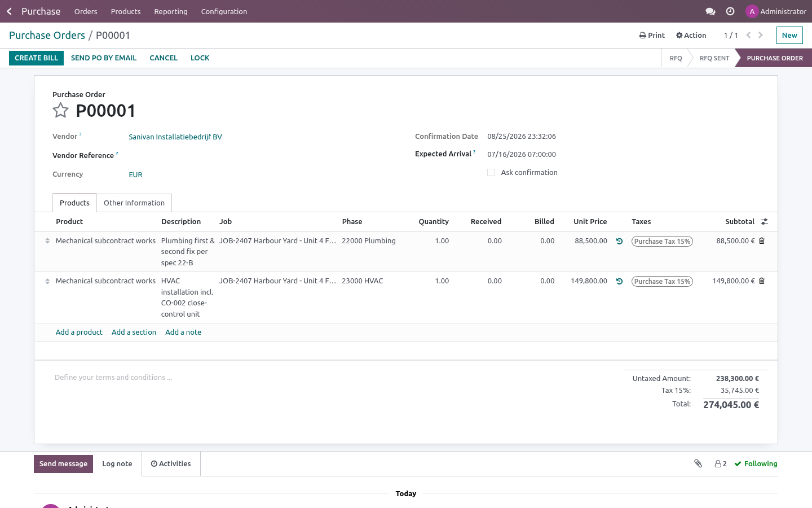The image size is (812, 508).
Task: Open the Configuration menu
Action: point(224,11)
